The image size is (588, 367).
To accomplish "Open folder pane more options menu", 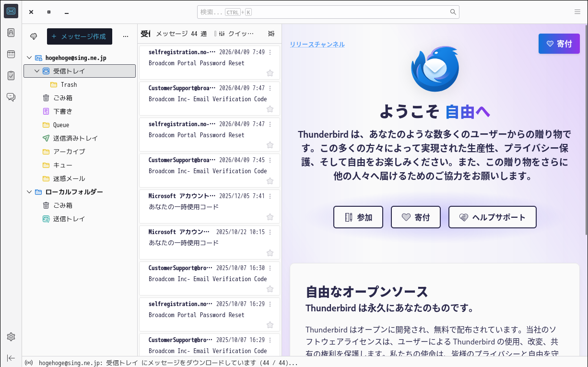I will (x=126, y=36).
